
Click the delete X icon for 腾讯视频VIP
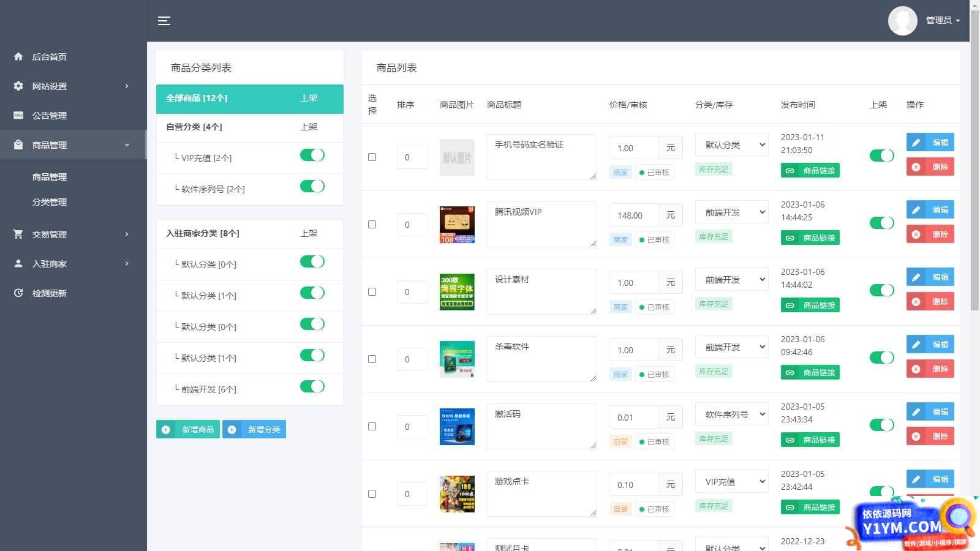point(916,234)
